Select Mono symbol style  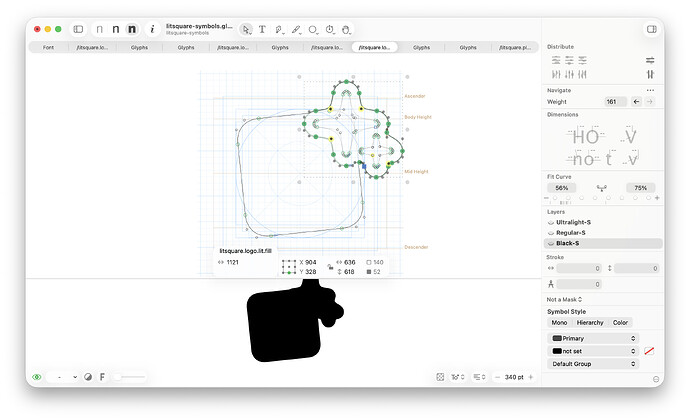pos(559,323)
